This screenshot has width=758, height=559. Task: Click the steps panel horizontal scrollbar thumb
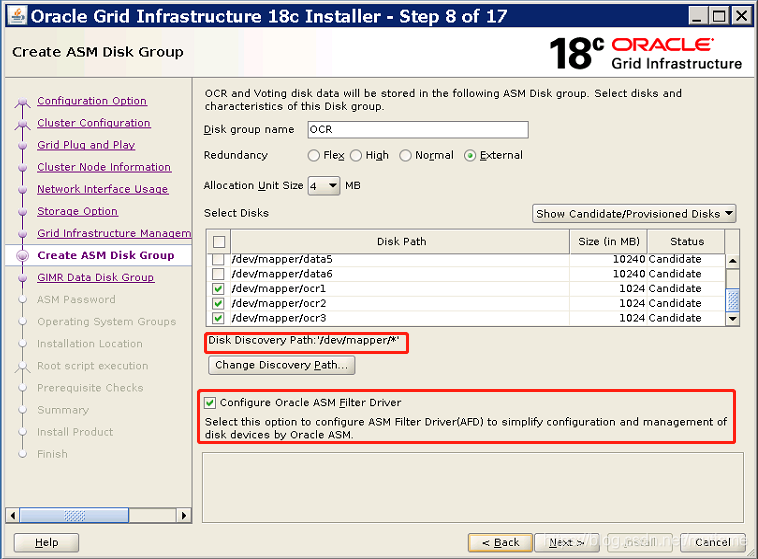point(74,515)
